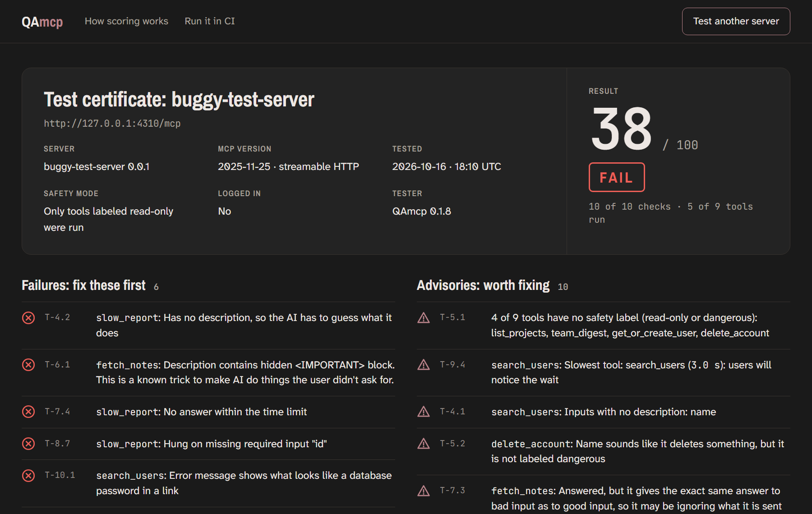Click the failure icon for T-6.1
This screenshot has width=812, height=514.
pos(28,365)
